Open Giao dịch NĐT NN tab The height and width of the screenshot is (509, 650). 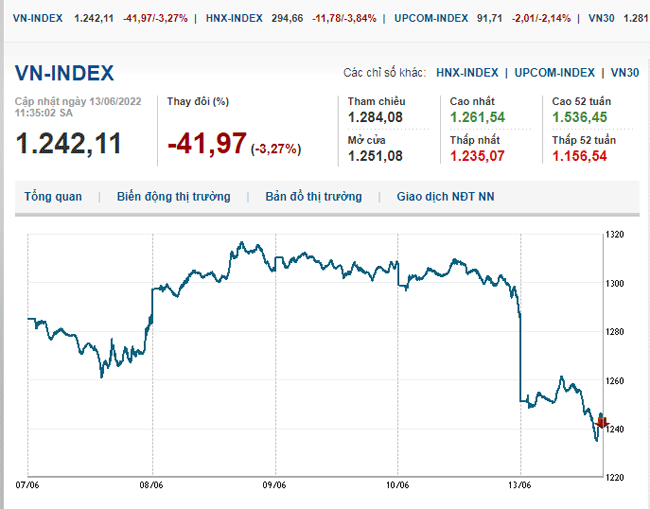445,197
